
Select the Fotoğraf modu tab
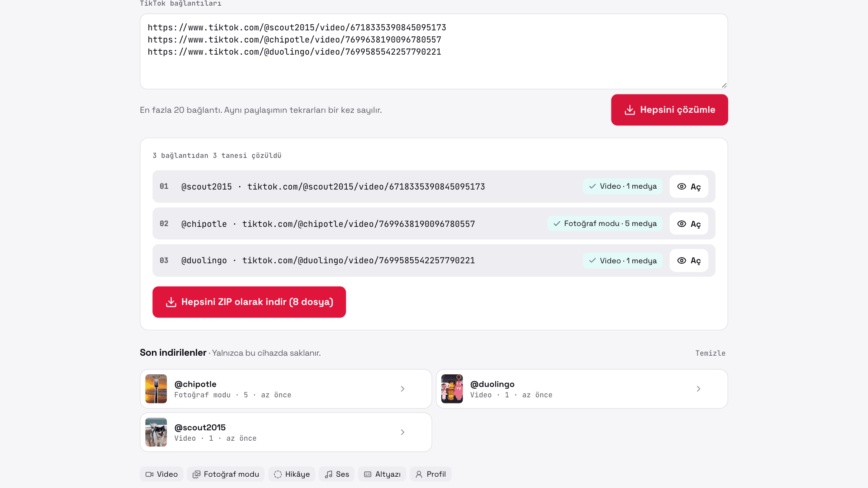226,474
